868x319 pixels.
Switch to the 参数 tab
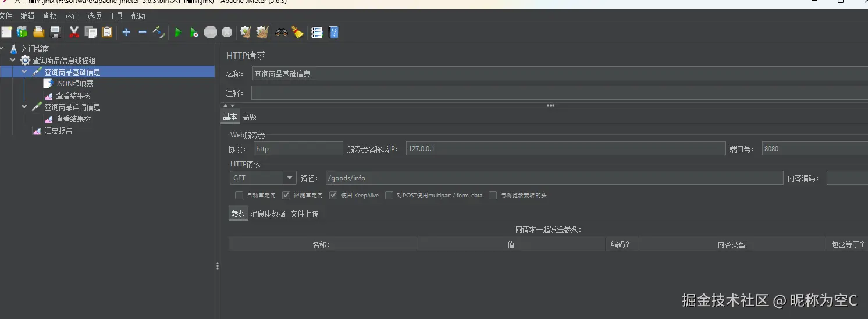238,214
